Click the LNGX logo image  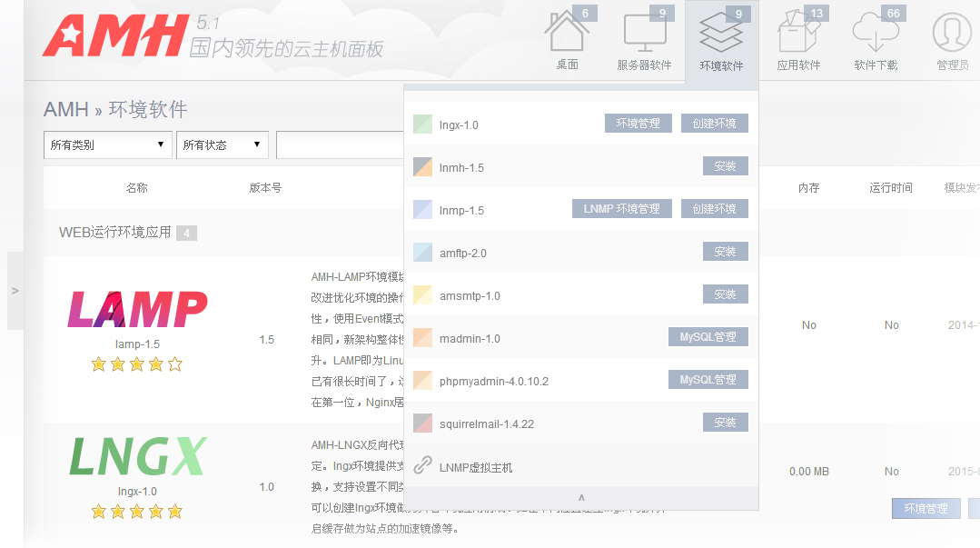click(137, 457)
